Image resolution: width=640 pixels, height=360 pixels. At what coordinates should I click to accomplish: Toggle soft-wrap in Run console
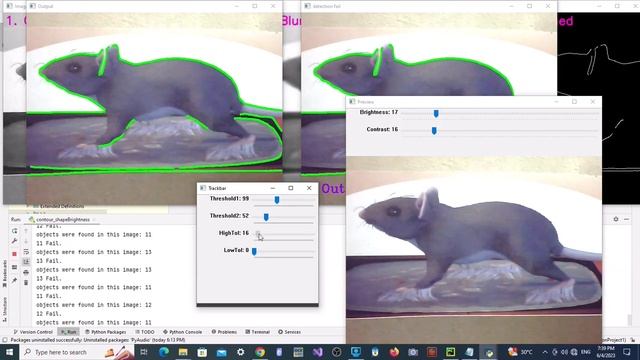(26, 251)
